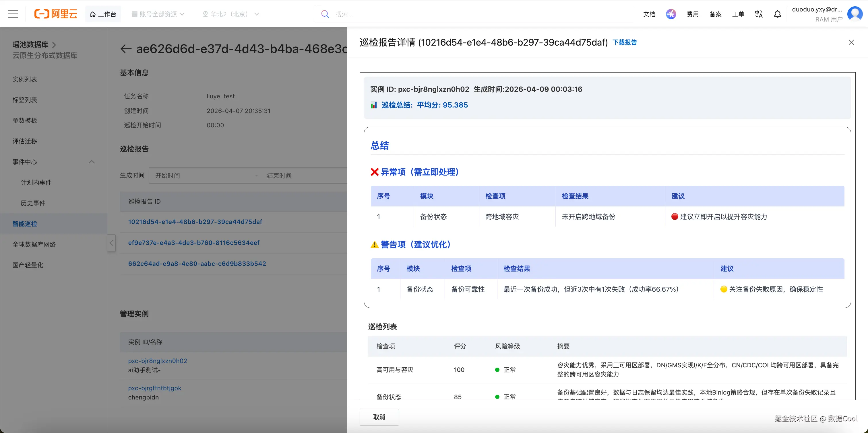This screenshot has height=433, width=868.
Task: Open Global Database Network menu item
Action: 34,244
